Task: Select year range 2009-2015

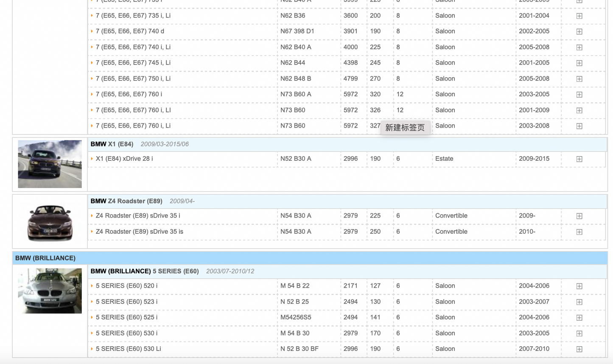Action: coord(534,159)
